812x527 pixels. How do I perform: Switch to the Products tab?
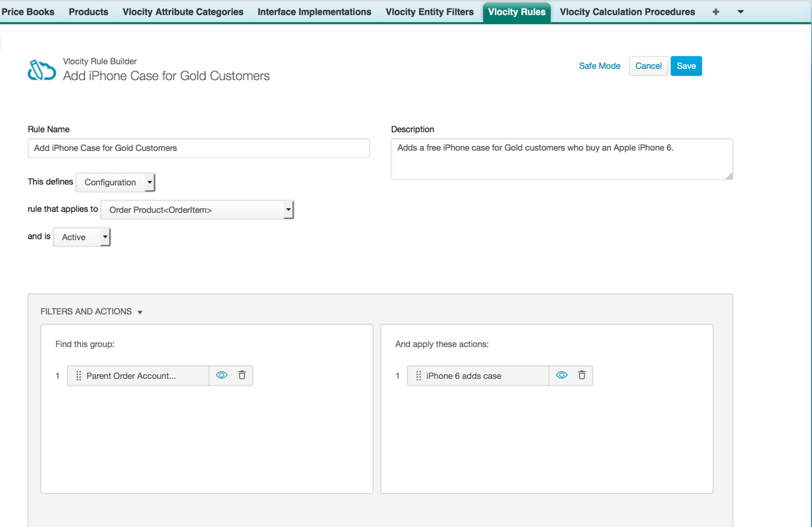click(88, 12)
